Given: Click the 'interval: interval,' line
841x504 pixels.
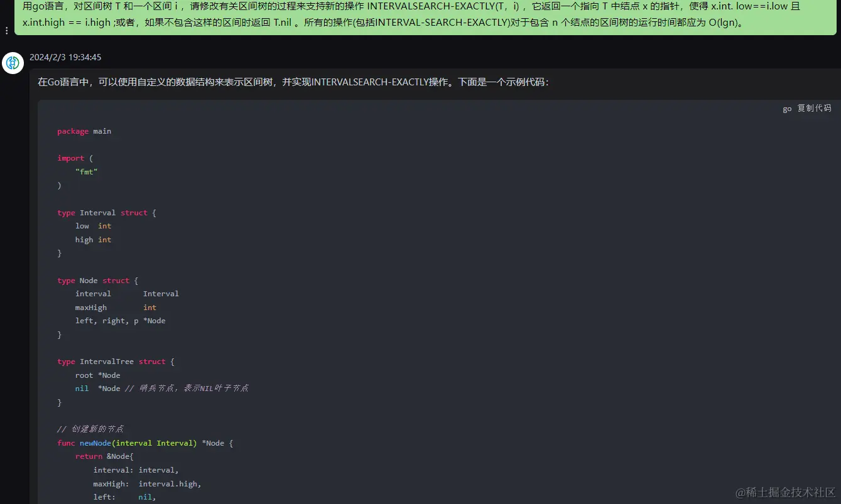Looking at the screenshot, I should tap(136, 470).
